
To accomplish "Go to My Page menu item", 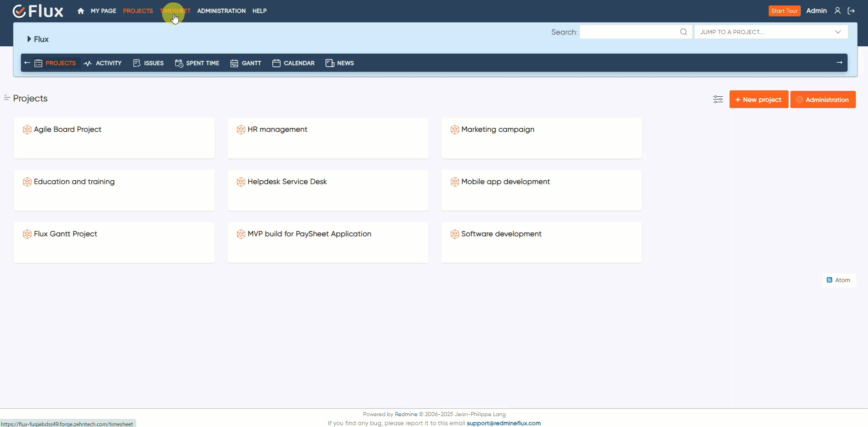I will coord(103,10).
